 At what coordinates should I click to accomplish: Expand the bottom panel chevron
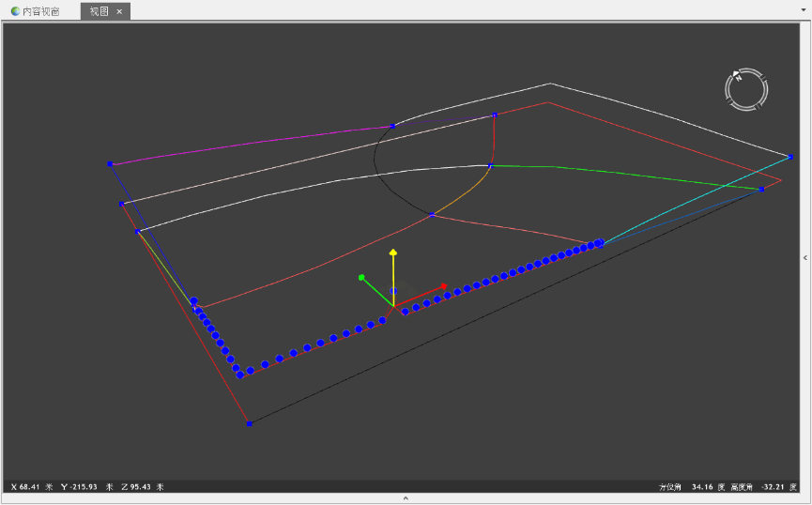coord(406,498)
